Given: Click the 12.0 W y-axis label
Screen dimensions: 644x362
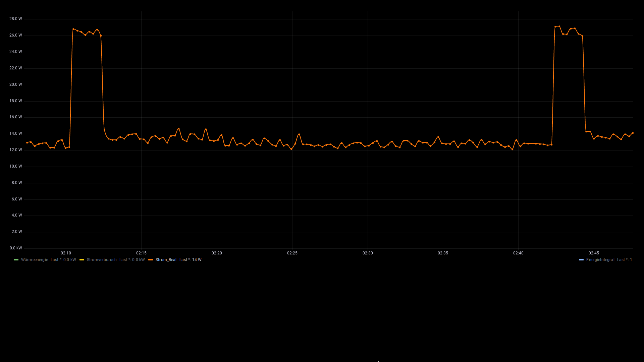Looking at the screenshot, I should coord(16,150).
